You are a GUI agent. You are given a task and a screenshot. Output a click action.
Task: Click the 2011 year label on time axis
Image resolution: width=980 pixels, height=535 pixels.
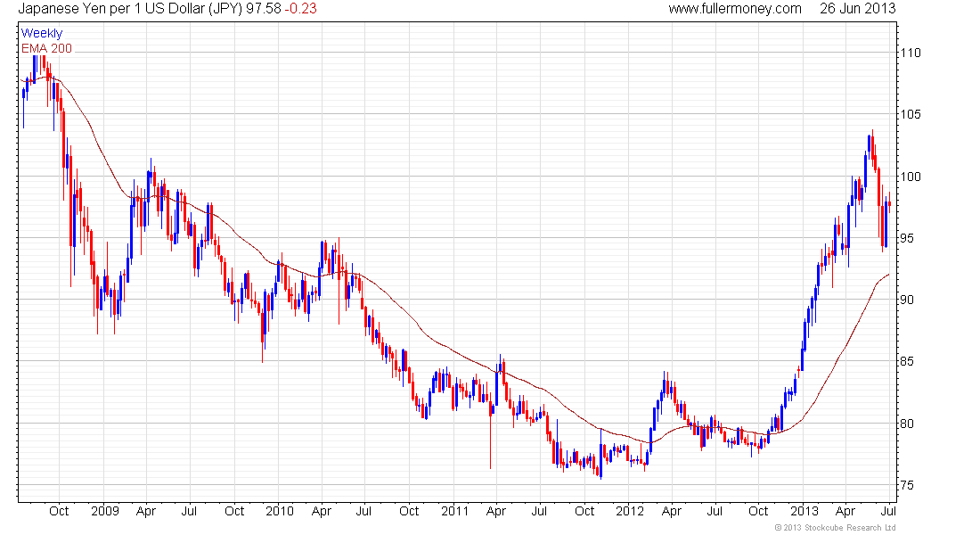(455, 511)
